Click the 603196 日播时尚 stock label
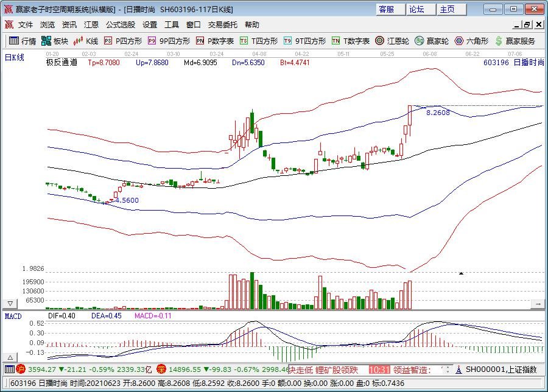 click(514, 63)
